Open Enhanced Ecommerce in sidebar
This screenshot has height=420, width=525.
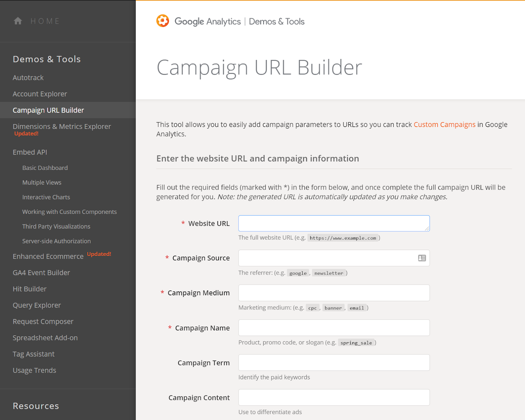pyautogui.click(x=48, y=257)
